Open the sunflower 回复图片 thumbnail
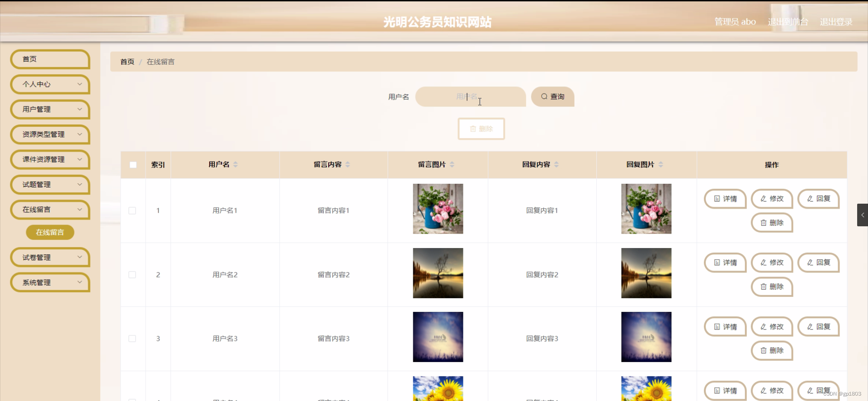The height and width of the screenshot is (401, 868). pyautogui.click(x=646, y=388)
